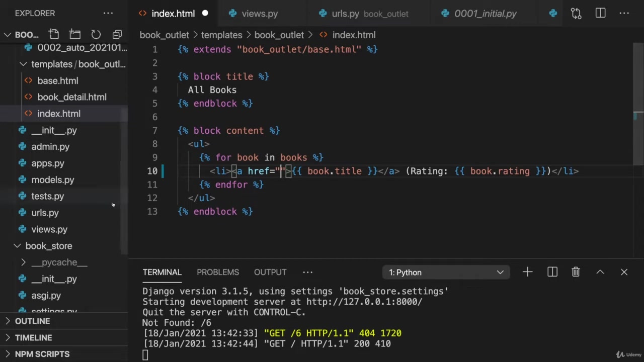Open the PROBLEMS panel tab

point(217,272)
